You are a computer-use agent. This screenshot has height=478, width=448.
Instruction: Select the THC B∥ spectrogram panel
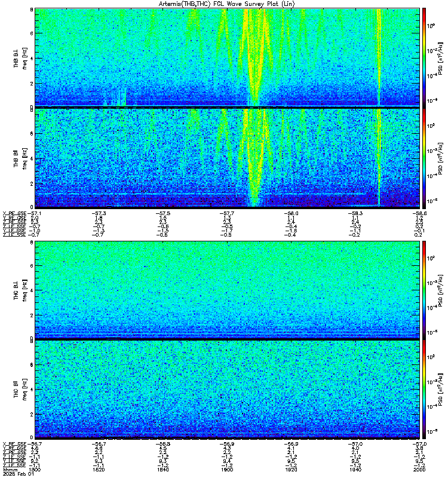click(227, 390)
